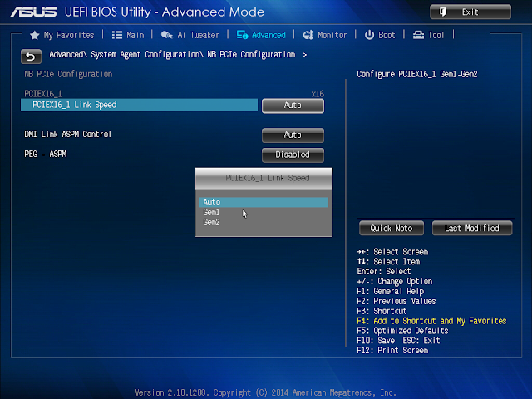Click the F1 General Help hint
The width and height of the screenshot is (532, 399).
pyautogui.click(x=391, y=292)
